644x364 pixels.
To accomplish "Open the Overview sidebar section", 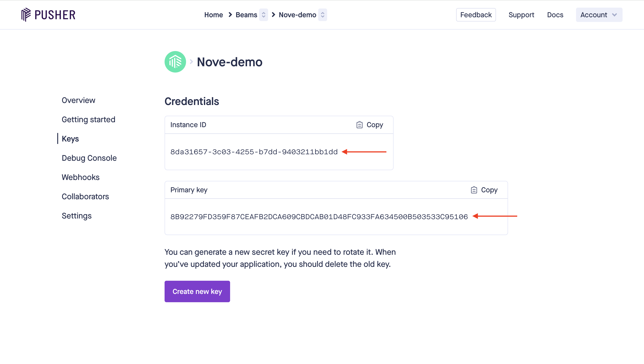I will coord(78,100).
